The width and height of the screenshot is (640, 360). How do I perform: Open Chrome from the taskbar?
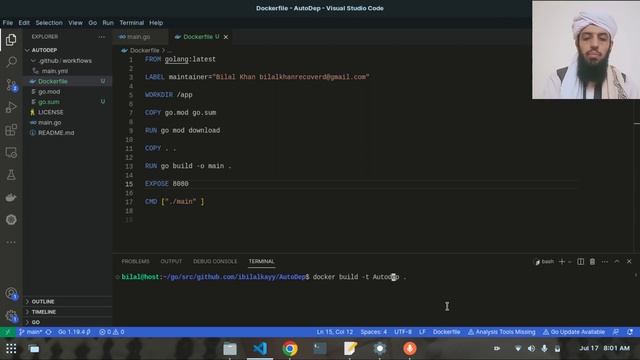tap(290, 349)
